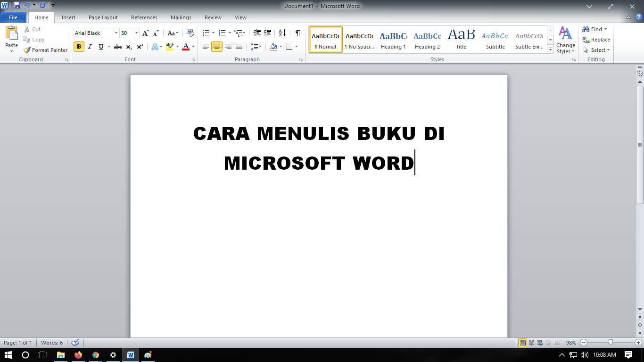Click vertical scrollbar thumb
The height and width of the screenshot is (362, 644).
pos(640,145)
